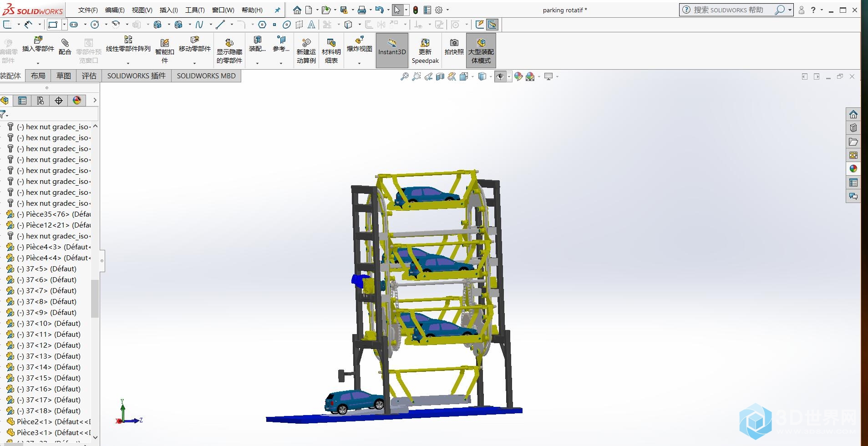This screenshot has height=446, width=868.
Task: Expand more panel tabs with the chevron
Action: coord(95,101)
